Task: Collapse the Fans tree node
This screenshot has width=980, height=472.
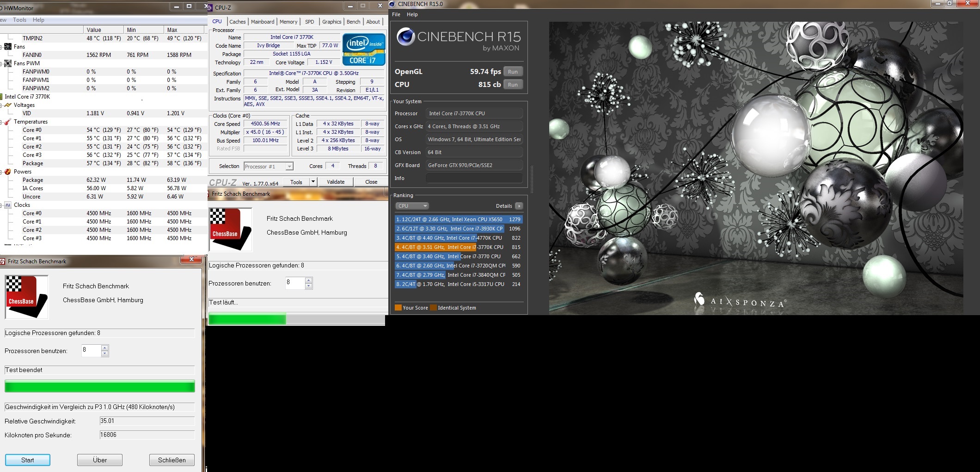Action: [1, 47]
